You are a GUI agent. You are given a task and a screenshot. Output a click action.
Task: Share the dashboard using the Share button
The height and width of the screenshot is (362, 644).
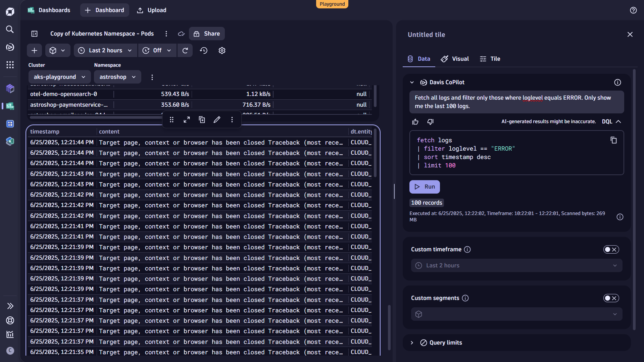207,34
